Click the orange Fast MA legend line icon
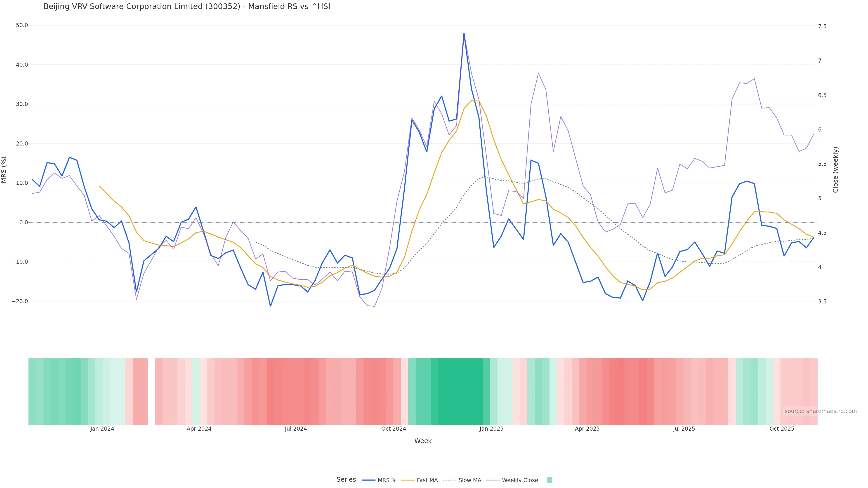Image resolution: width=868 pixels, height=488 pixels. pos(408,480)
